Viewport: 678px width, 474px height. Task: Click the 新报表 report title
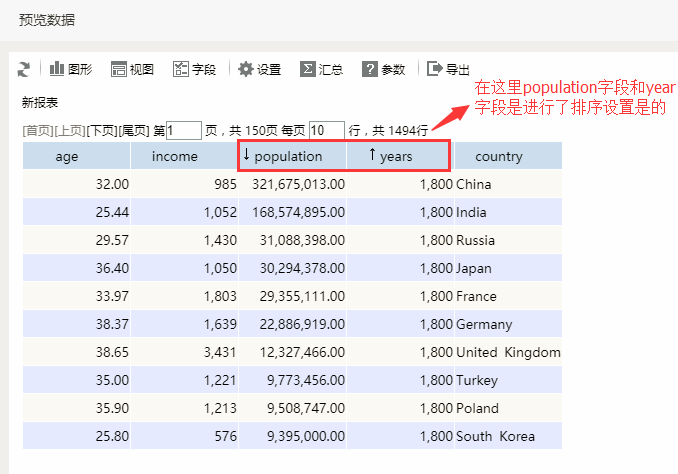[x=40, y=102]
